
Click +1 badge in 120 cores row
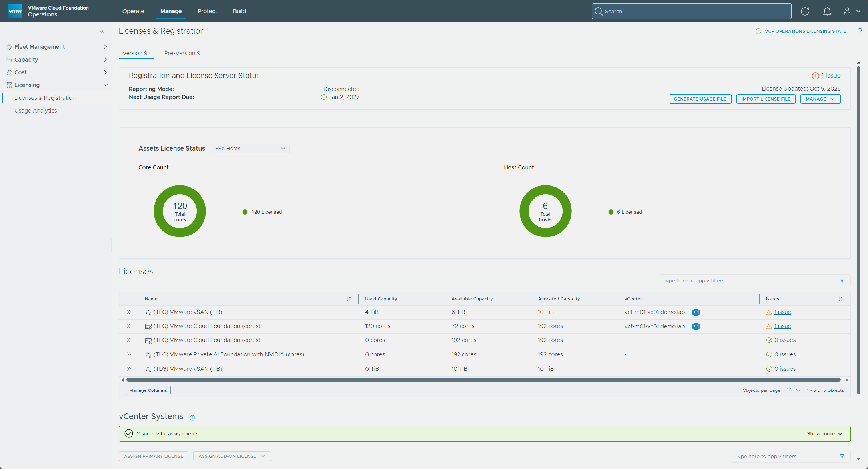(696, 326)
